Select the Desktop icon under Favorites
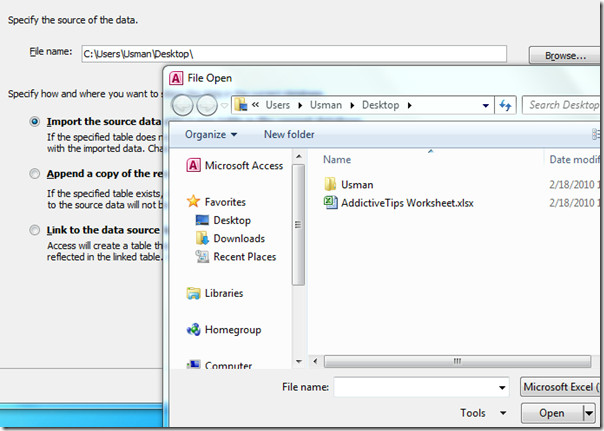The height and width of the screenshot is (431, 604). pos(202,220)
